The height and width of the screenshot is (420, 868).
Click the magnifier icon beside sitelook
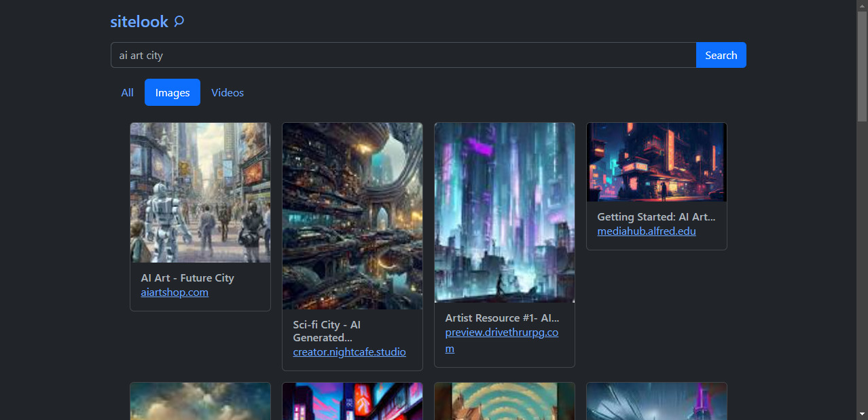click(x=179, y=22)
